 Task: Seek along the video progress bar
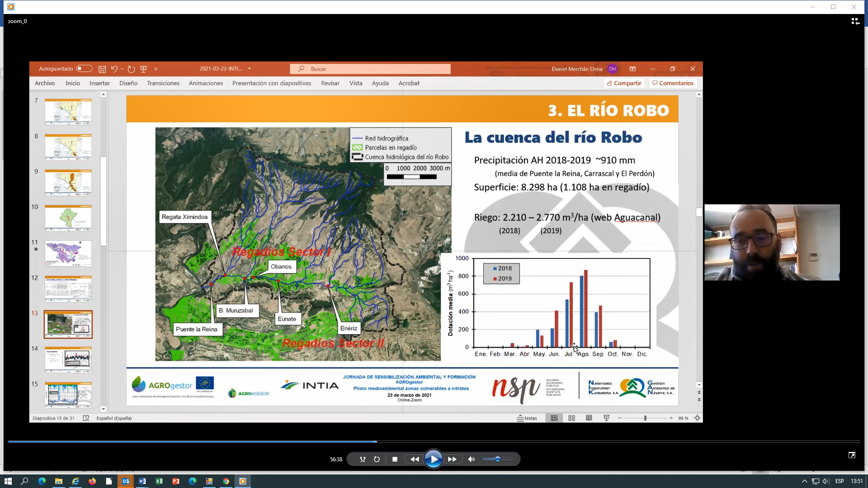(x=434, y=441)
